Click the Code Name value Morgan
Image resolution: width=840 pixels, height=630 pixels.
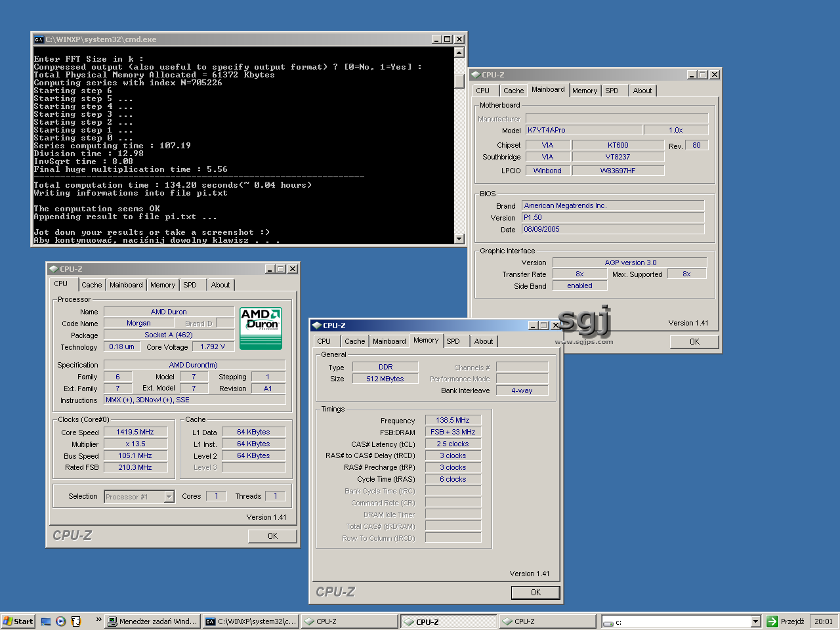[x=138, y=323]
